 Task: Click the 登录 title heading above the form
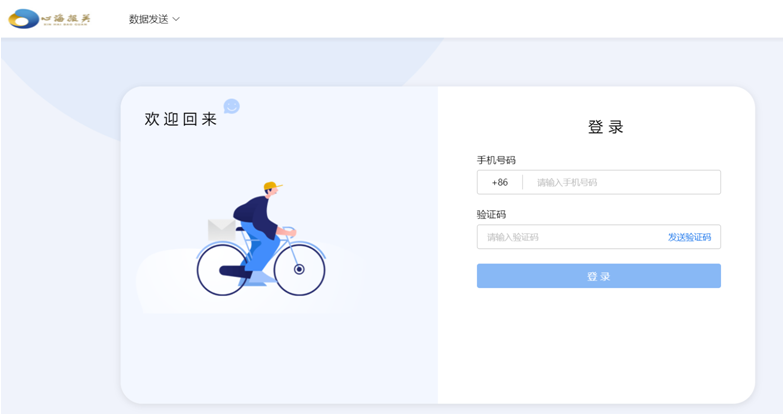[x=605, y=127]
